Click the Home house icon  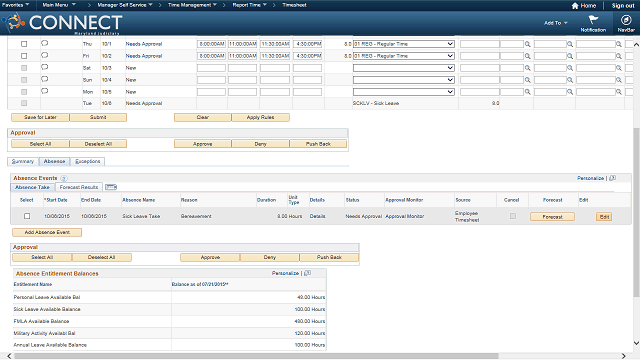point(575,6)
